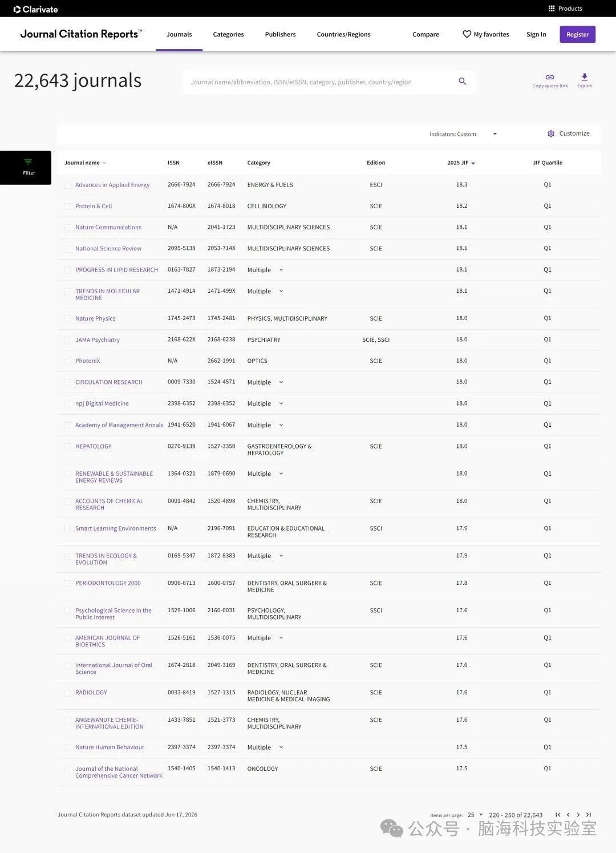Screen dimensions: 616x853
Task: Open ANGEWANDTE CHEMIE-INTERNATIONAL EDITION link
Action: (110, 723)
